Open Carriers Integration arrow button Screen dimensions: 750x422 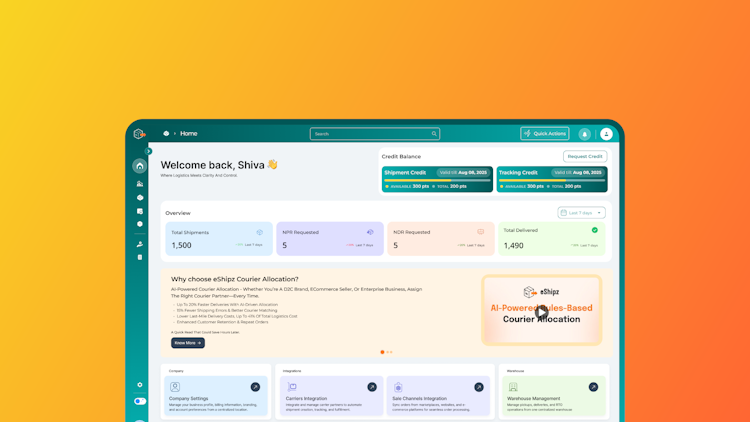point(372,387)
